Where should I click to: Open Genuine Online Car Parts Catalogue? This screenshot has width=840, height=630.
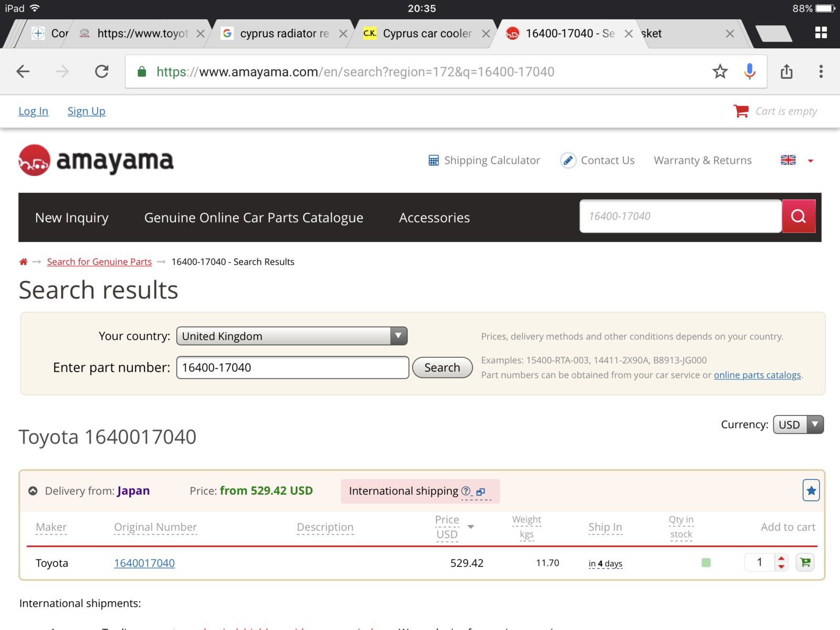click(x=254, y=217)
